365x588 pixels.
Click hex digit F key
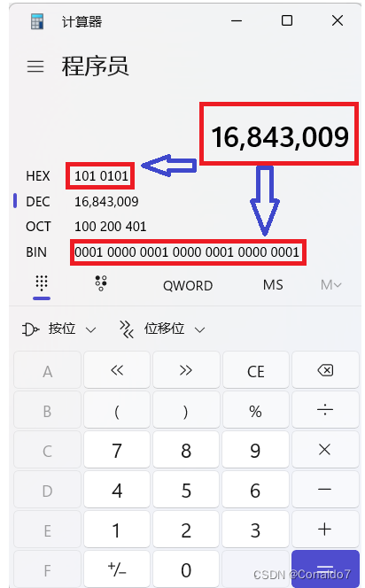47,569
